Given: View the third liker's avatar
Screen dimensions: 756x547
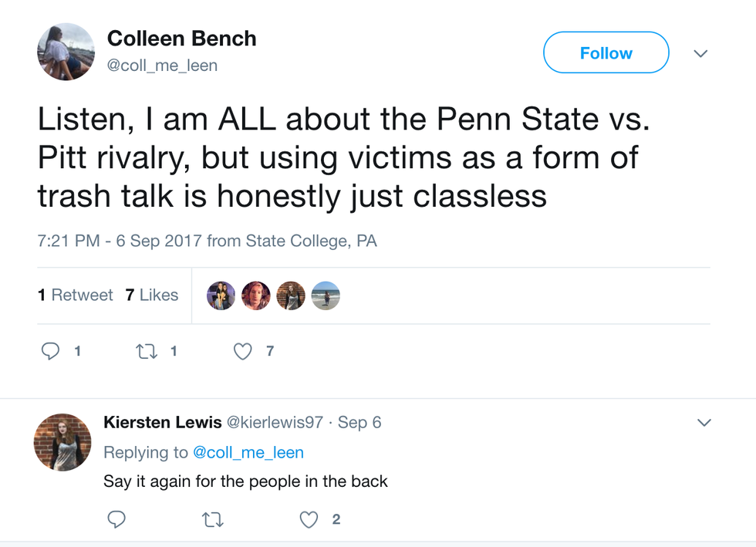Looking at the screenshot, I should pos(291,295).
